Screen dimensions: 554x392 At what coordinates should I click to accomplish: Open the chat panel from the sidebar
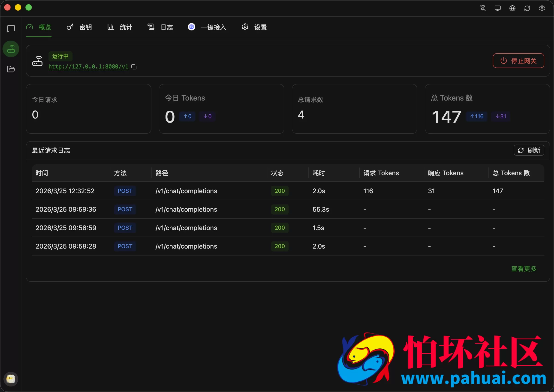(11, 29)
